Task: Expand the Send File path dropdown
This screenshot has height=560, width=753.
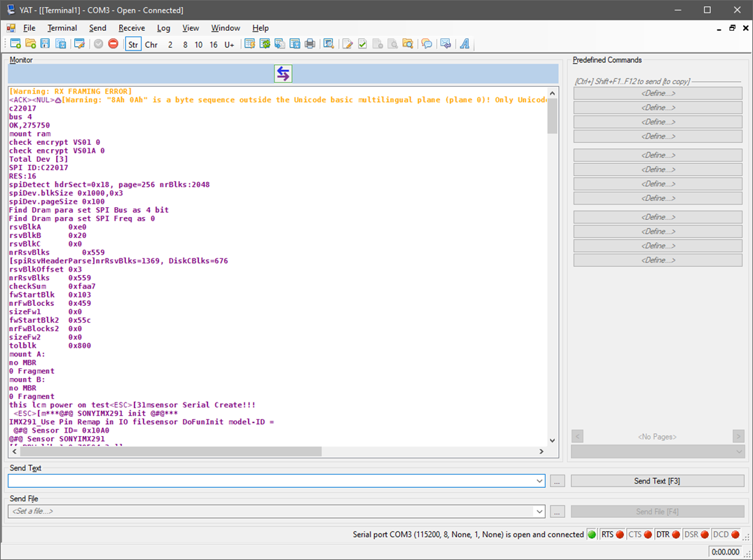Action: (x=539, y=512)
